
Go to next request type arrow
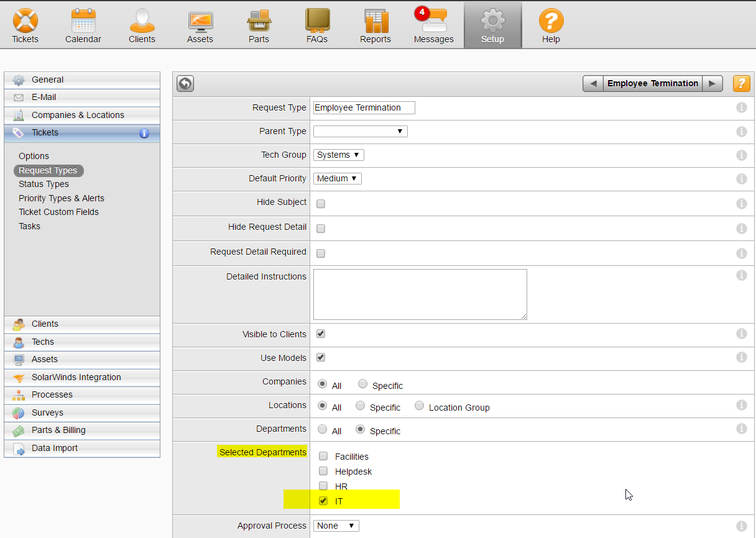pyautogui.click(x=712, y=83)
